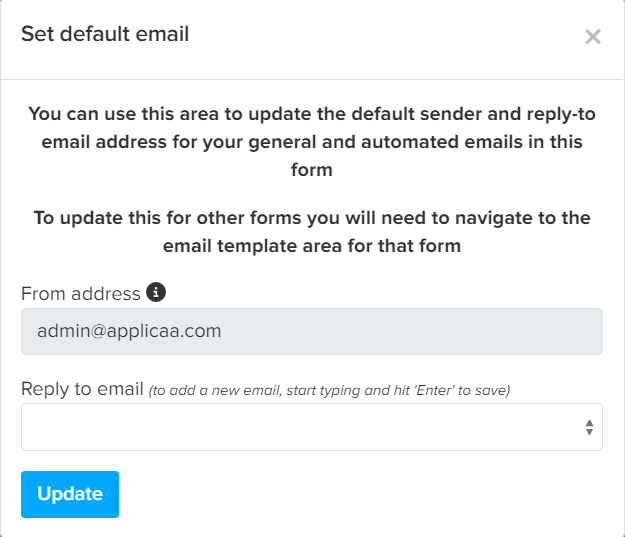Image resolution: width=625 pixels, height=537 pixels.
Task: Select the admin@applicaa.com text
Action: click(129, 331)
